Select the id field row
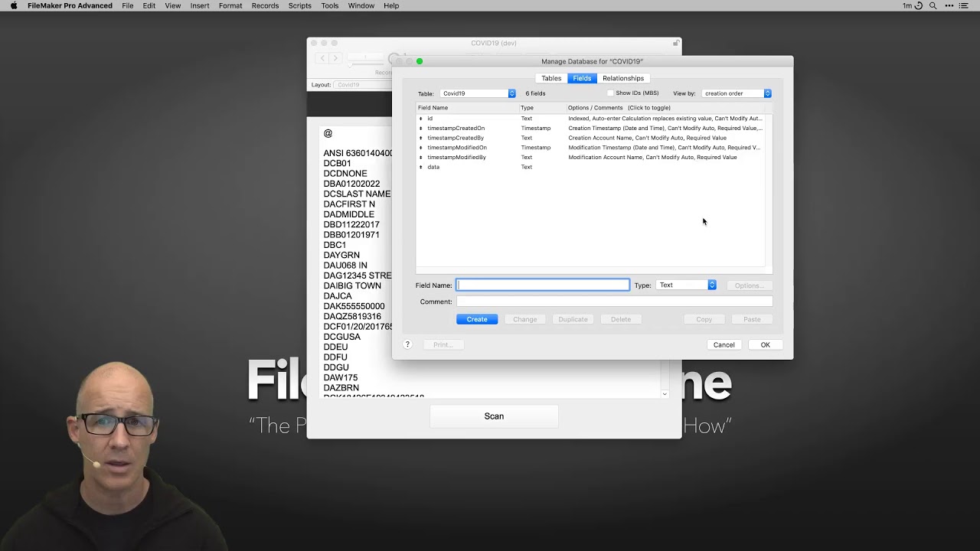980x551 pixels. point(590,119)
